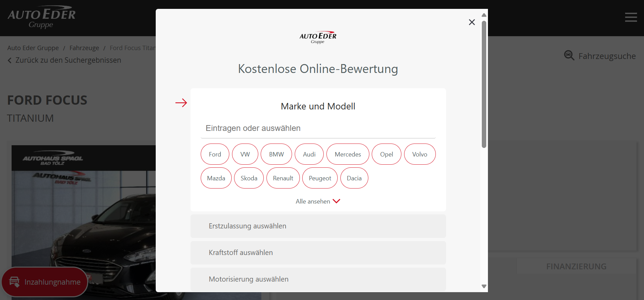Focus the Eintragen oder auswählen field
Viewport: 644px width, 300px height.
tap(318, 129)
